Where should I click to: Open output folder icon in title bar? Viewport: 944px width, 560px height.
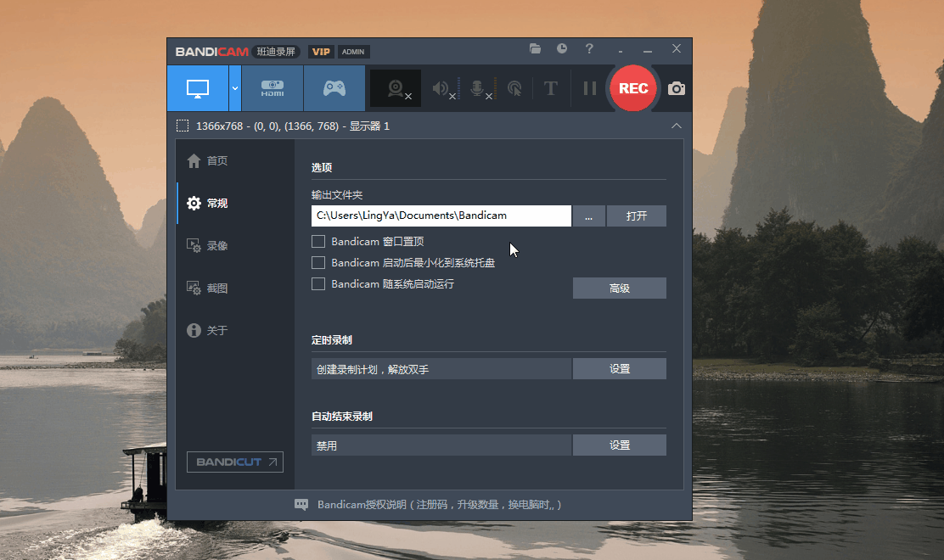(x=535, y=48)
